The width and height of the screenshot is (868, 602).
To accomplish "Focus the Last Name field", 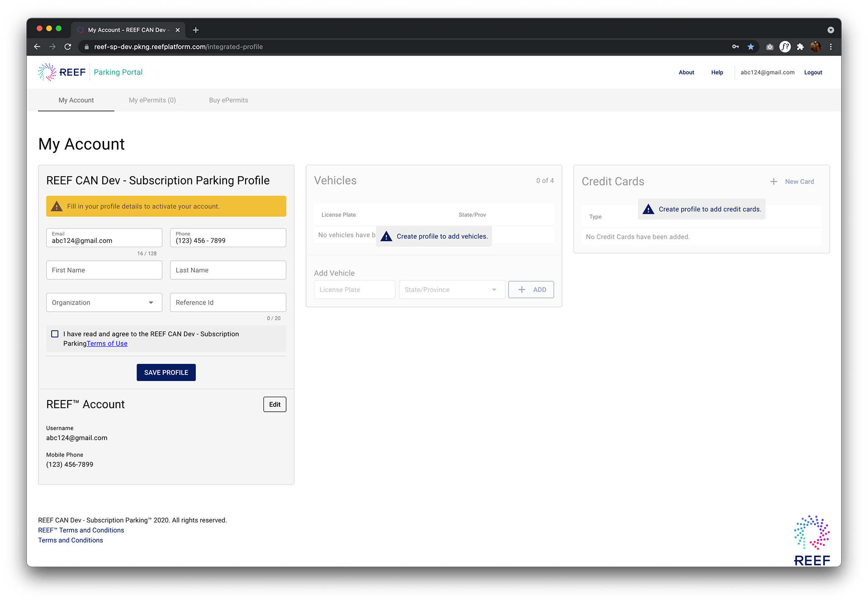I will 228,270.
